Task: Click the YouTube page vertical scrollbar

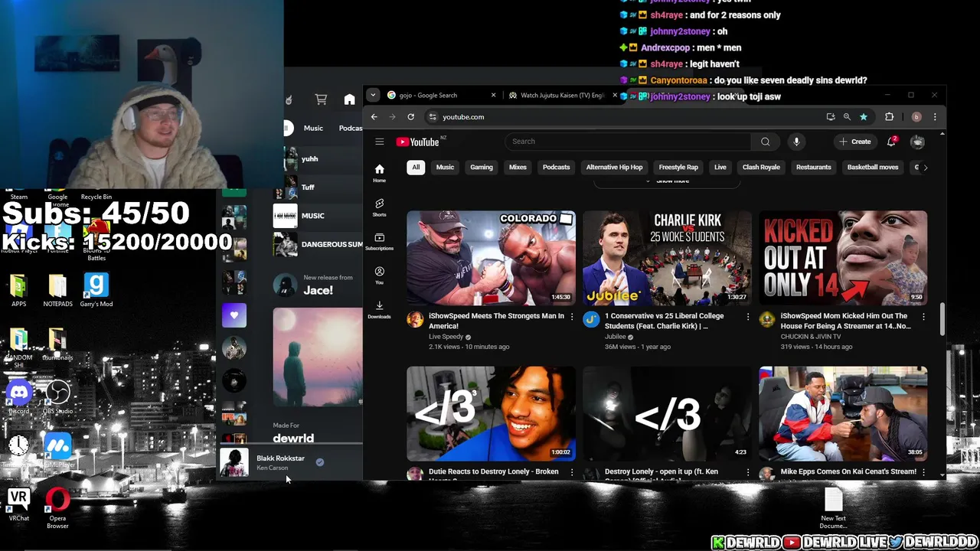Action: point(942,319)
